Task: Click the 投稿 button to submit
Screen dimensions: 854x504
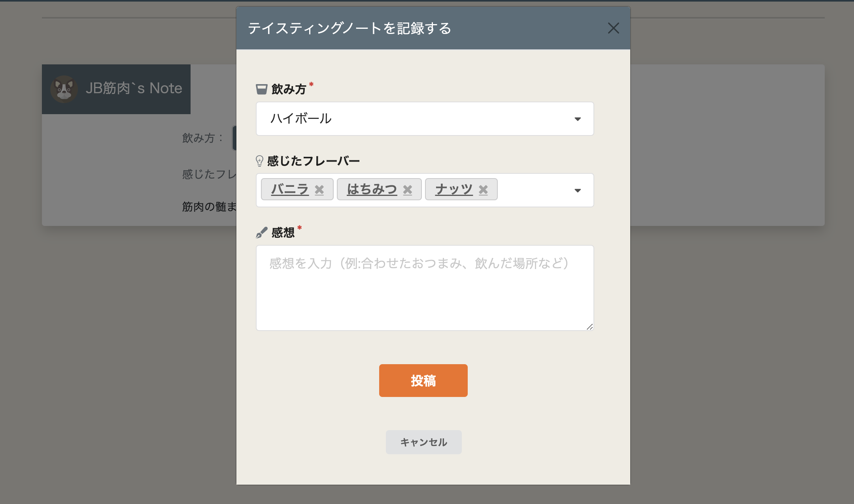Action: [x=423, y=380]
